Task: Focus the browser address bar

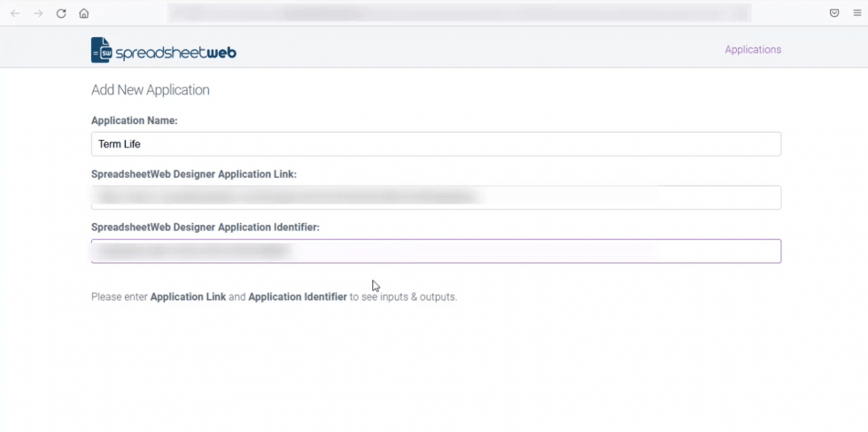Action: click(x=459, y=13)
